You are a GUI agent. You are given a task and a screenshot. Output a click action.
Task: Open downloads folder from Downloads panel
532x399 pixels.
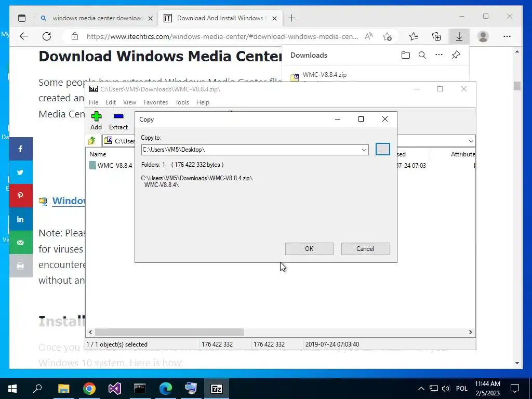(x=405, y=55)
